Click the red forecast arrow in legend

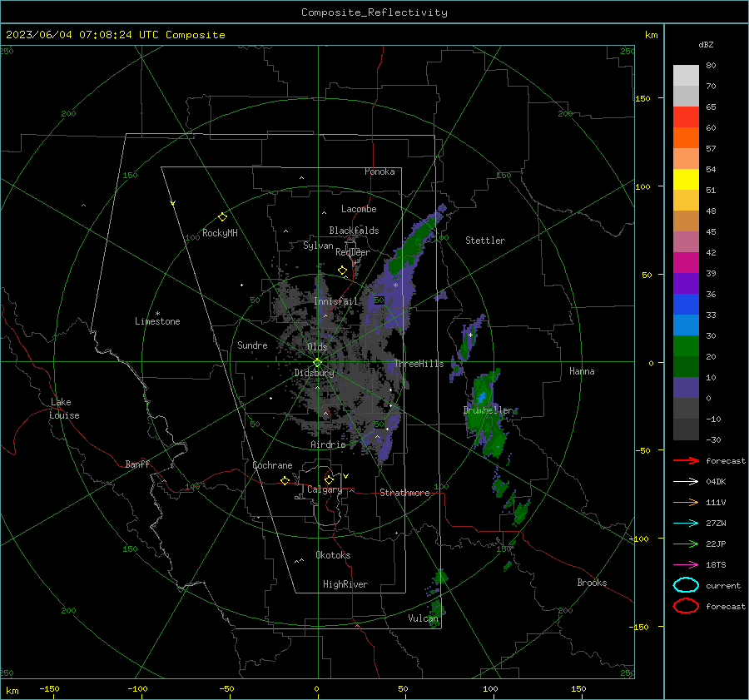point(686,460)
